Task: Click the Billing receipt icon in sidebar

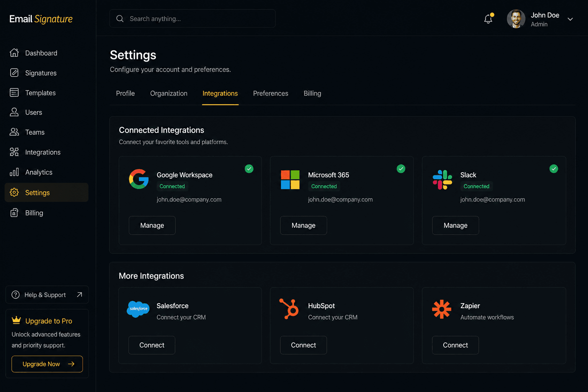Action: (x=14, y=213)
